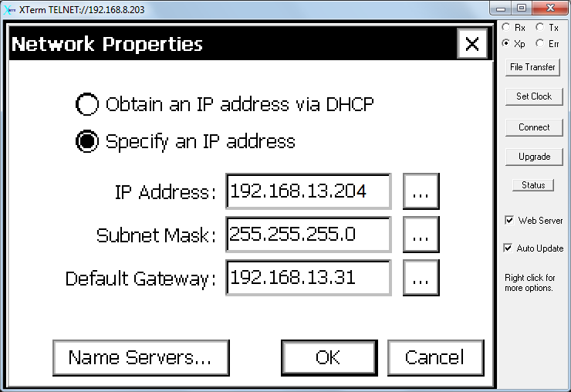Close the Network Properties dialog
Image resolution: width=571 pixels, height=392 pixels.
point(472,44)
